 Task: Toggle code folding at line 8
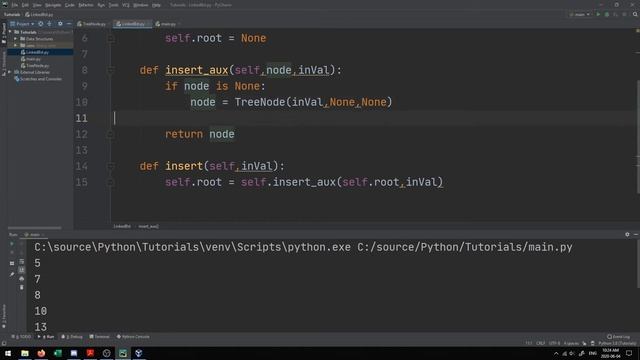click(110, 70)
